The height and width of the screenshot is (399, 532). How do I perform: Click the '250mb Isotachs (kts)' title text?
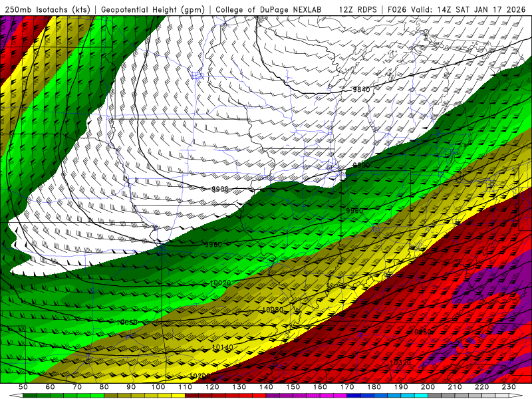pyautogui.click(x=48, y=9)
